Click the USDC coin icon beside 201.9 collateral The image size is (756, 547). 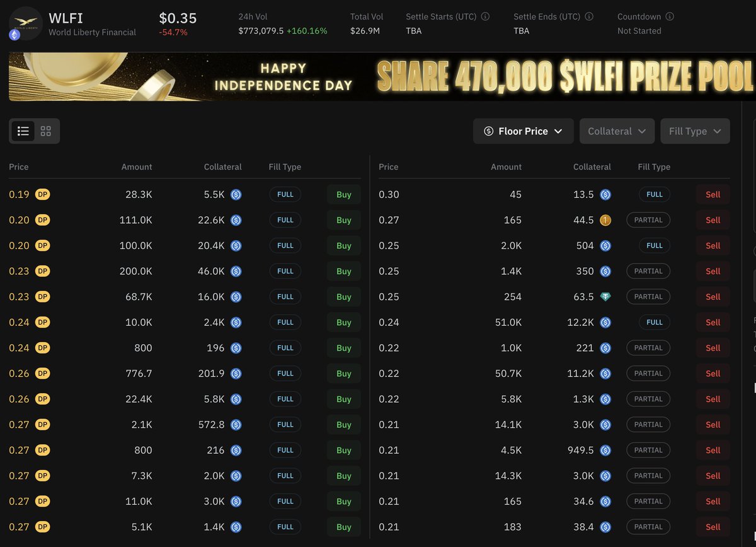pyautogui.click(x=236, y=374)
